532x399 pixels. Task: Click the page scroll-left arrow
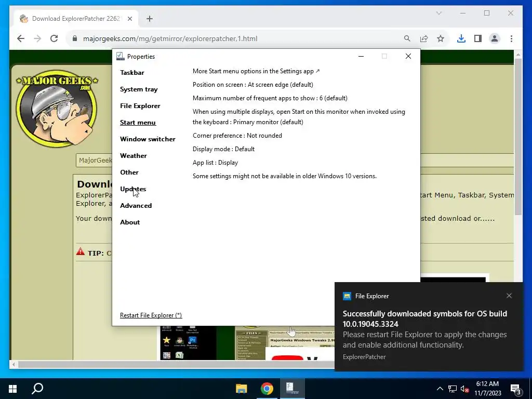tap(14, 364)
